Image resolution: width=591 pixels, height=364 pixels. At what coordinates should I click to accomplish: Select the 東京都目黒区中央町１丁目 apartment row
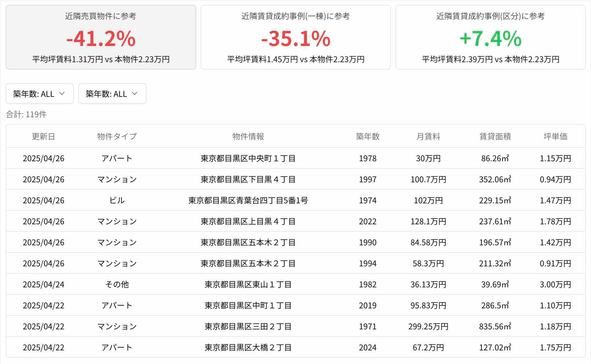click(x=295, y=158)
